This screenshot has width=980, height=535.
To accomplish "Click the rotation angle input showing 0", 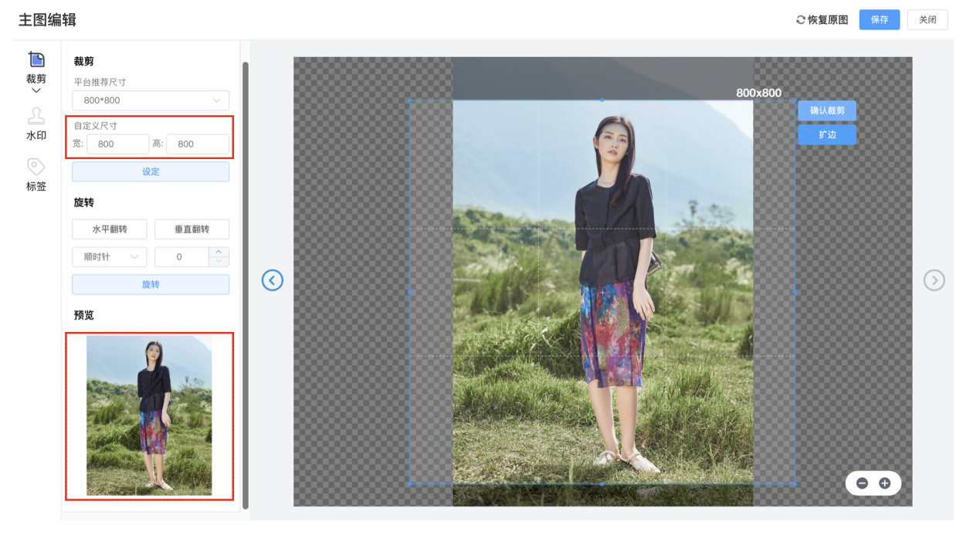I will [182, 257].
